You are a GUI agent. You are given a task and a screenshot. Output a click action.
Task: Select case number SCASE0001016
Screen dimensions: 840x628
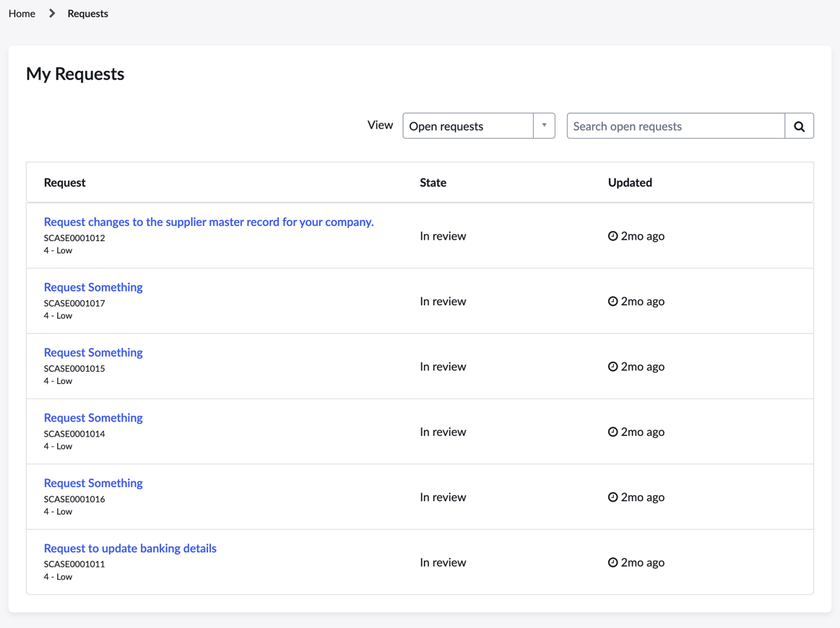74,499
